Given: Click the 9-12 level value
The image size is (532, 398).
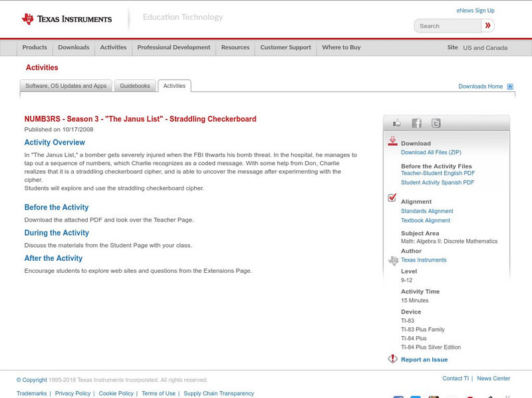Looking at the screenshot, I should 406,280.
